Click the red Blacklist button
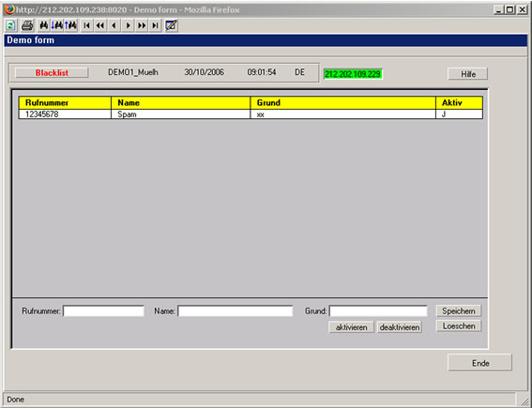This screenshot has height=408, width=532. pyautogui.click(x=52, y=72)
